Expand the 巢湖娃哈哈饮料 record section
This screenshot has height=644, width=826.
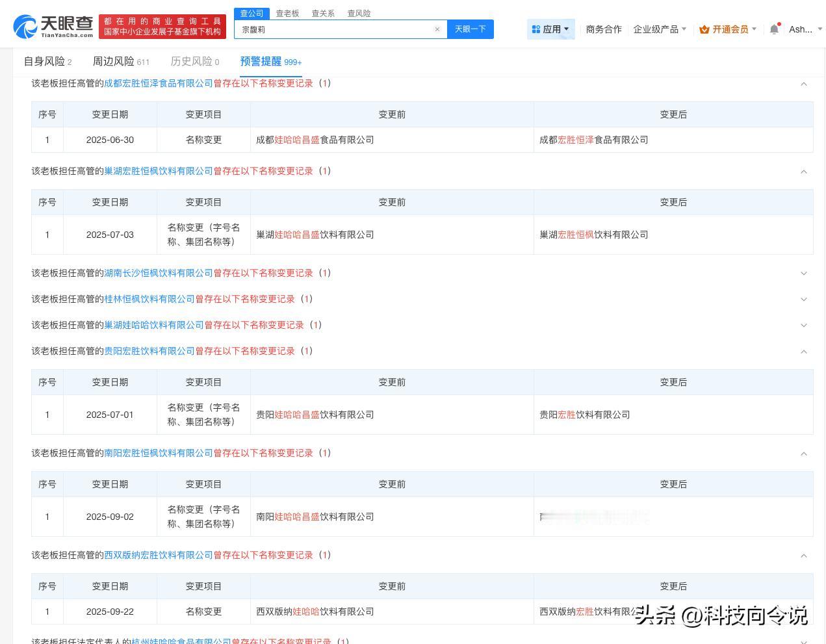pyautogui.click(x=804, y=326)
